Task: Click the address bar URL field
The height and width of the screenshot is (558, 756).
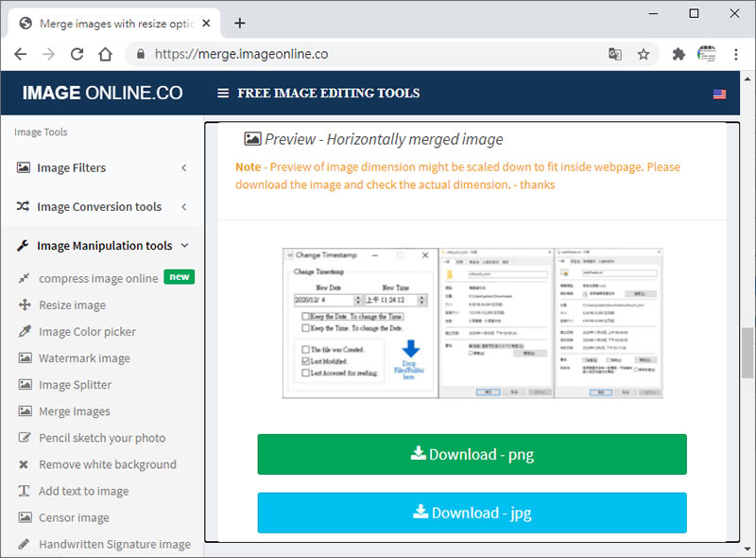Action: pyautogui.click(x=369, y=54)
